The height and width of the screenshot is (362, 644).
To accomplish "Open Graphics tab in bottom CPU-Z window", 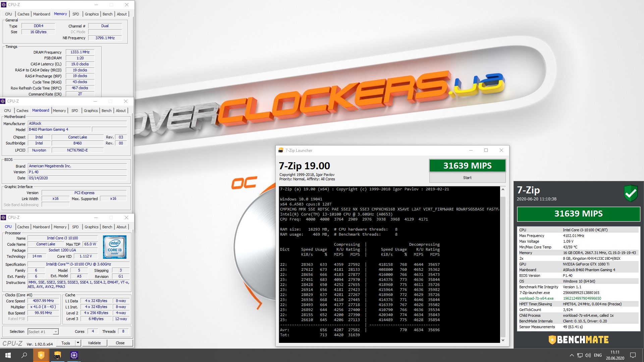I will pyautogui.click(x=92, y=227).
